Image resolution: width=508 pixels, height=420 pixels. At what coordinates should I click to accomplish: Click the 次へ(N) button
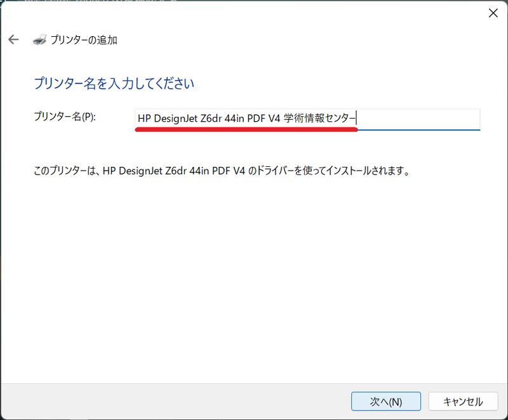[386, 401]
